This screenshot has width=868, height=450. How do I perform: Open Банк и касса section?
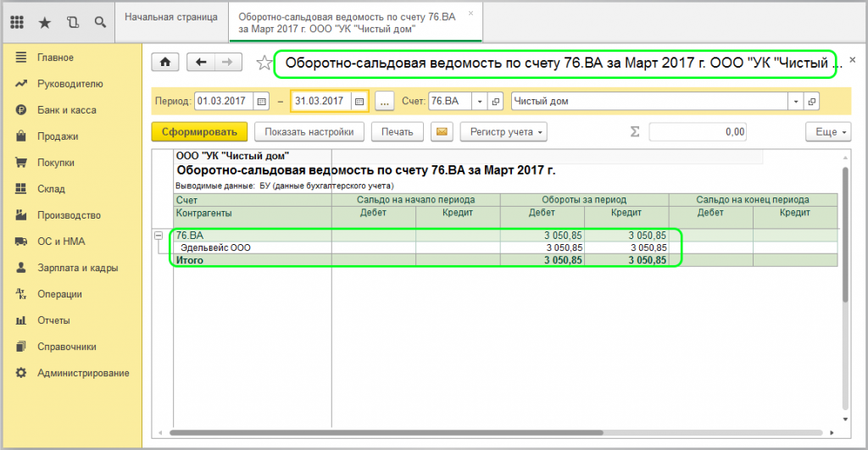[x=66, y=110]
